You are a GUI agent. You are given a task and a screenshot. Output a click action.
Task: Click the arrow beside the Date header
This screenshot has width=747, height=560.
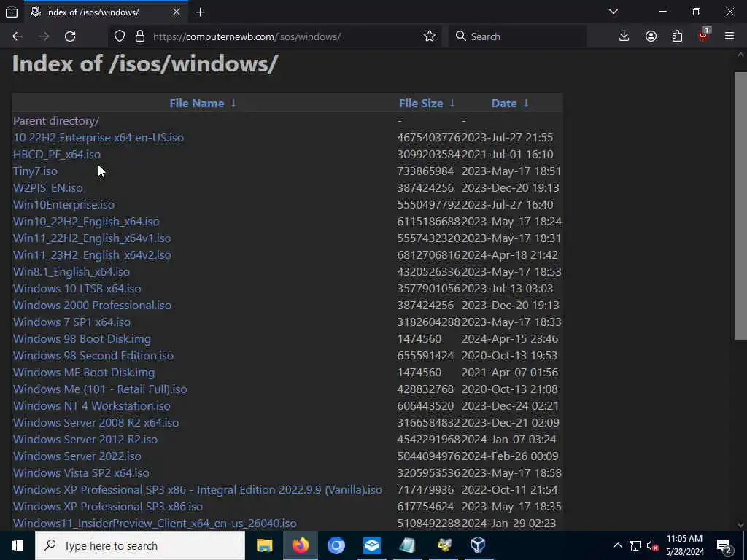(x=526, y=104)
